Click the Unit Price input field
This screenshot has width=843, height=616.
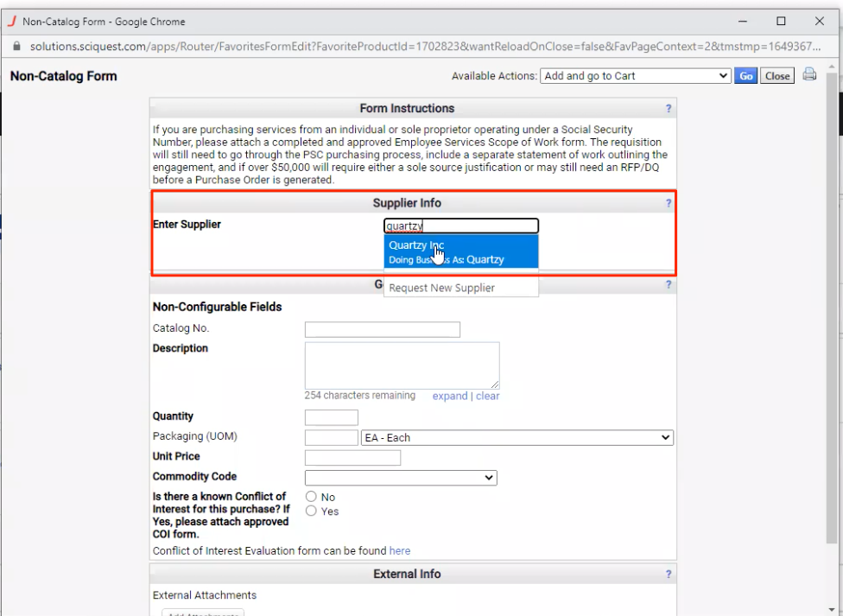pos(352,458)
